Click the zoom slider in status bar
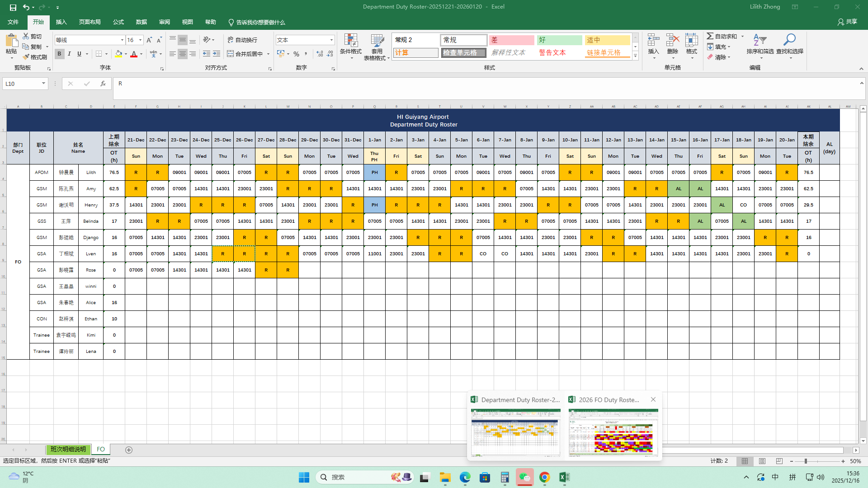This screenshot has height=488, width=868. [x=806, y=461]
